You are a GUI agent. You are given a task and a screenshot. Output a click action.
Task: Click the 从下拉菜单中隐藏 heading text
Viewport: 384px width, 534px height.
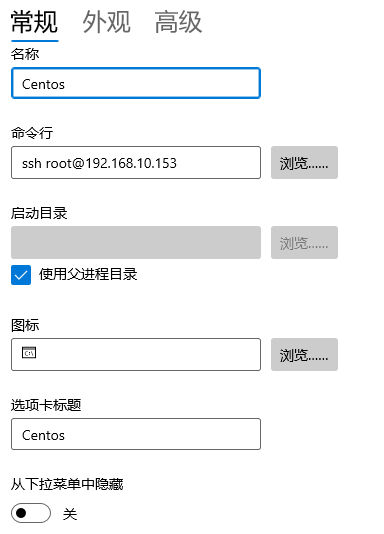click(67, 484)
